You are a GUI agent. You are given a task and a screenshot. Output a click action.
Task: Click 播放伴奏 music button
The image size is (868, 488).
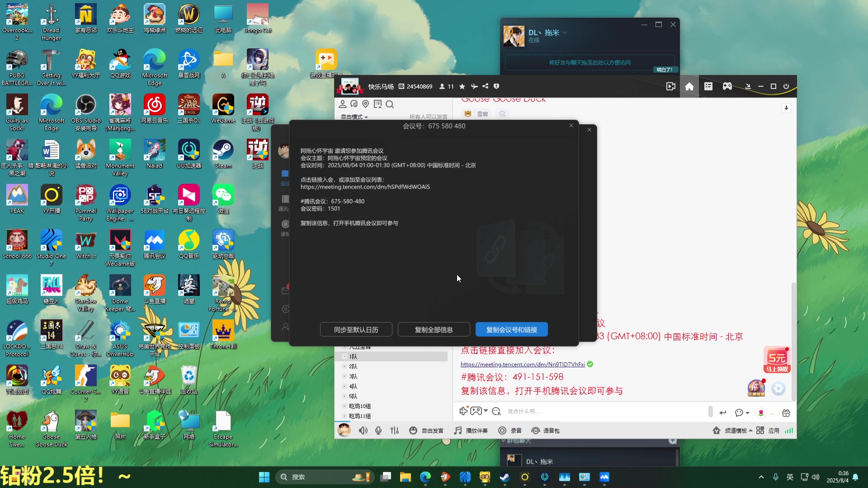[x=471, y=431]
